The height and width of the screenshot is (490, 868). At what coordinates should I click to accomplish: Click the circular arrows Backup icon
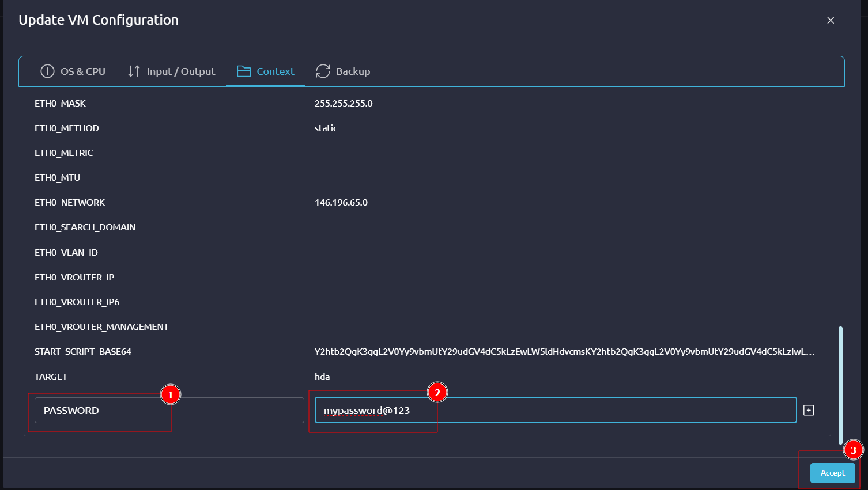point(323,71)
